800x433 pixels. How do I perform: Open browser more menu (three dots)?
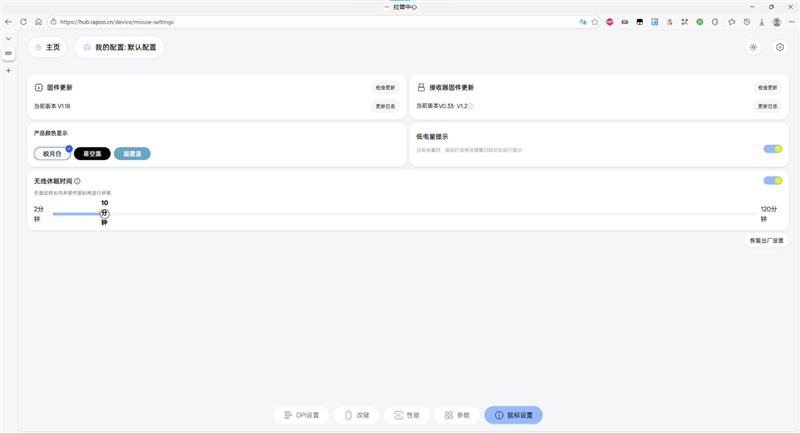pyautogui.click(x=792, y=22)
